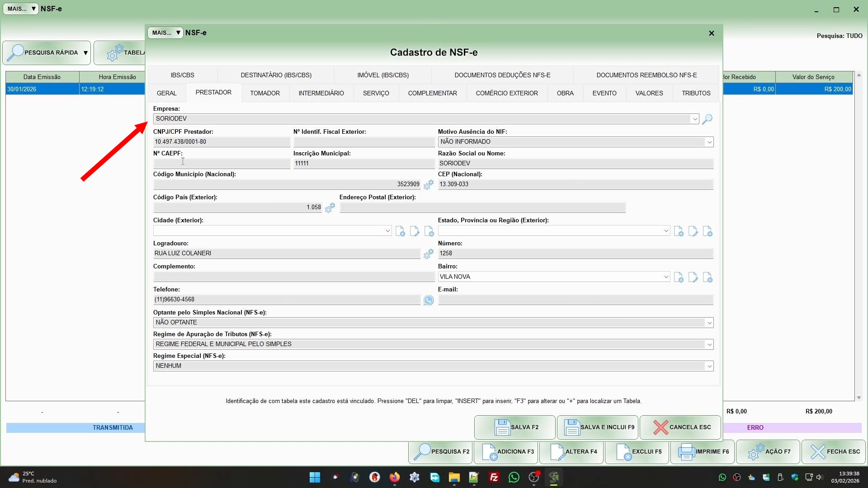Open FileZilla from the taskbar

(x=494, y=477)
